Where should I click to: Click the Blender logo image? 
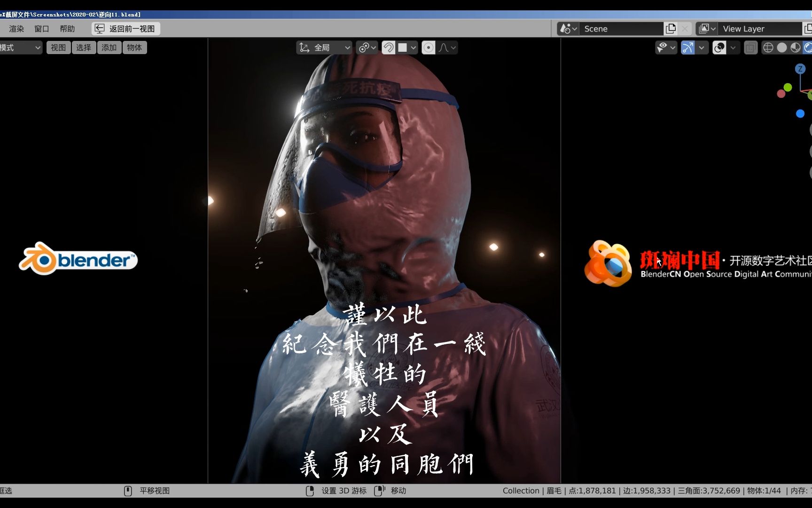[78, 259]
